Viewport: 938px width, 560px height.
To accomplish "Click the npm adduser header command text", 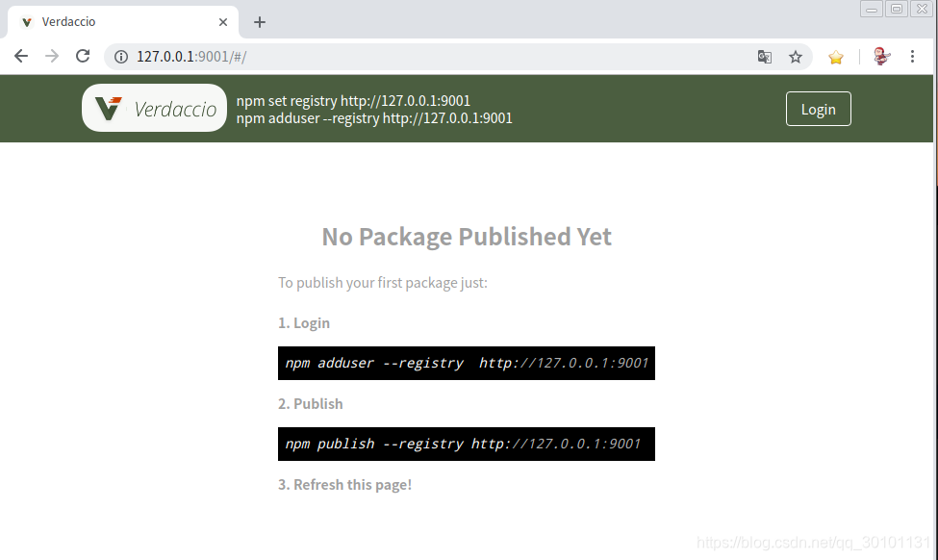I will point(374,118).
